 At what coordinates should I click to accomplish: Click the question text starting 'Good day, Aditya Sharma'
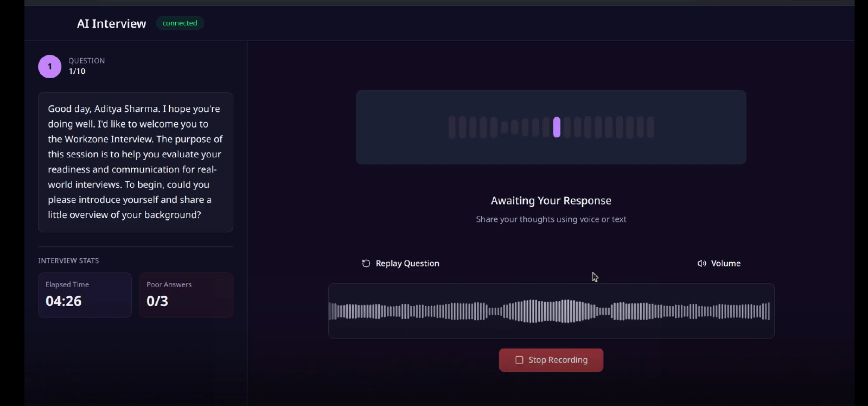click(136, 162)
